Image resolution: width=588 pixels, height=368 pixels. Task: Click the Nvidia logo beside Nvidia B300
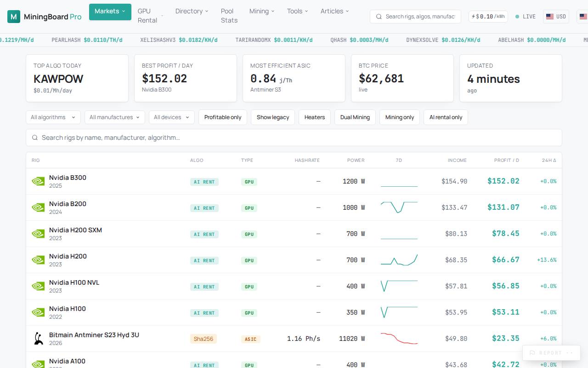(38, 181)
